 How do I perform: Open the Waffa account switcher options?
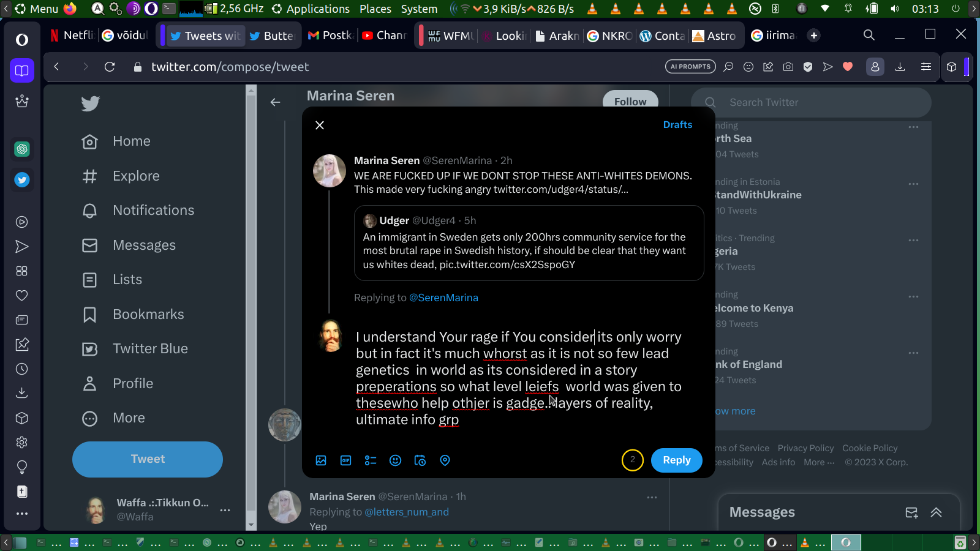(225, 510)
